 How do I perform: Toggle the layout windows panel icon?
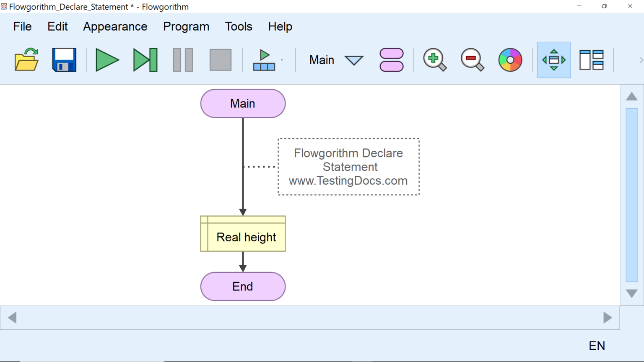point(591,60)
